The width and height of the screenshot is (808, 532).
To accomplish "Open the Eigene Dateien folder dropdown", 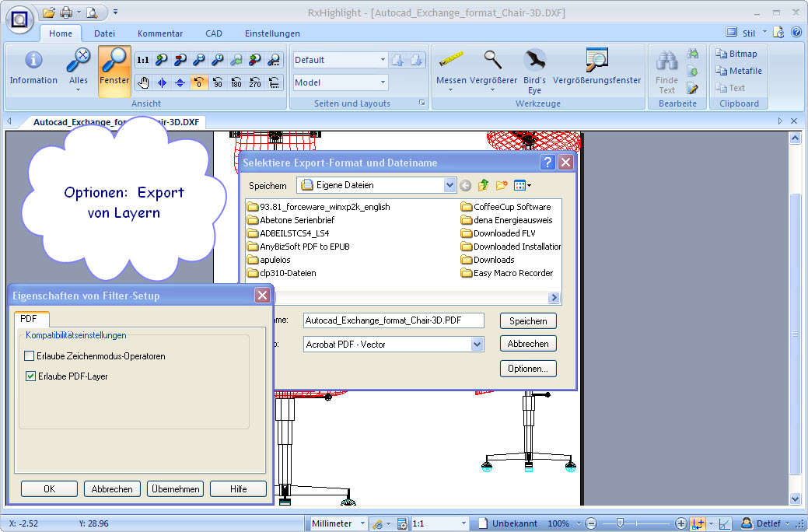I will click(x=449, y=185).
